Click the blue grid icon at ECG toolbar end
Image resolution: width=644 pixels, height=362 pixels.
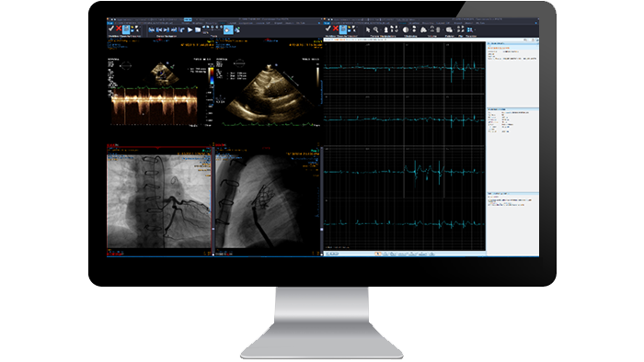[470, 30]
